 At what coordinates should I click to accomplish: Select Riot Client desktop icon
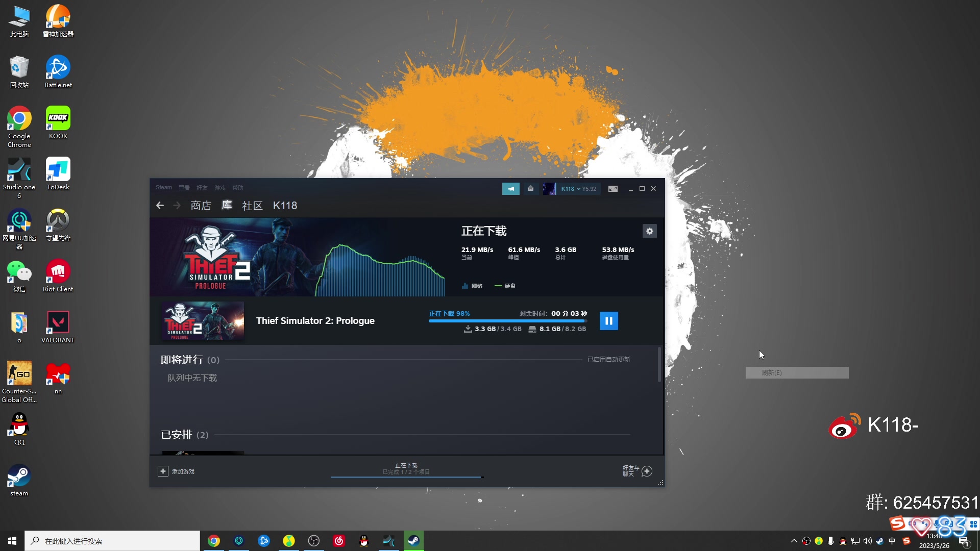point(58,276)
